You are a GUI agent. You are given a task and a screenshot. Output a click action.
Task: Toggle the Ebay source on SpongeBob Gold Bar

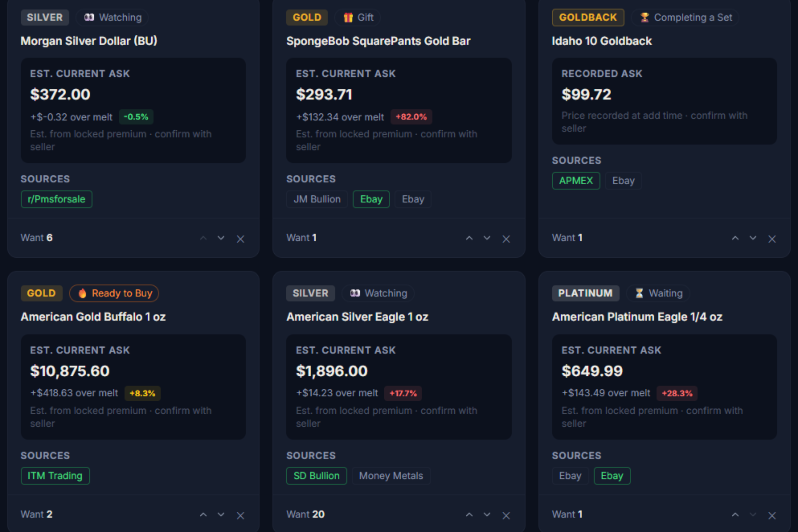[371, 199]
